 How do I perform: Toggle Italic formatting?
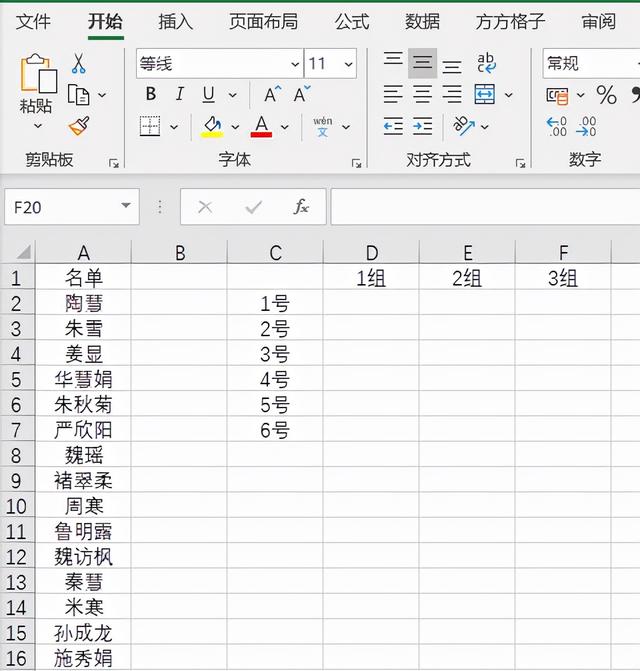pos(180,95)
